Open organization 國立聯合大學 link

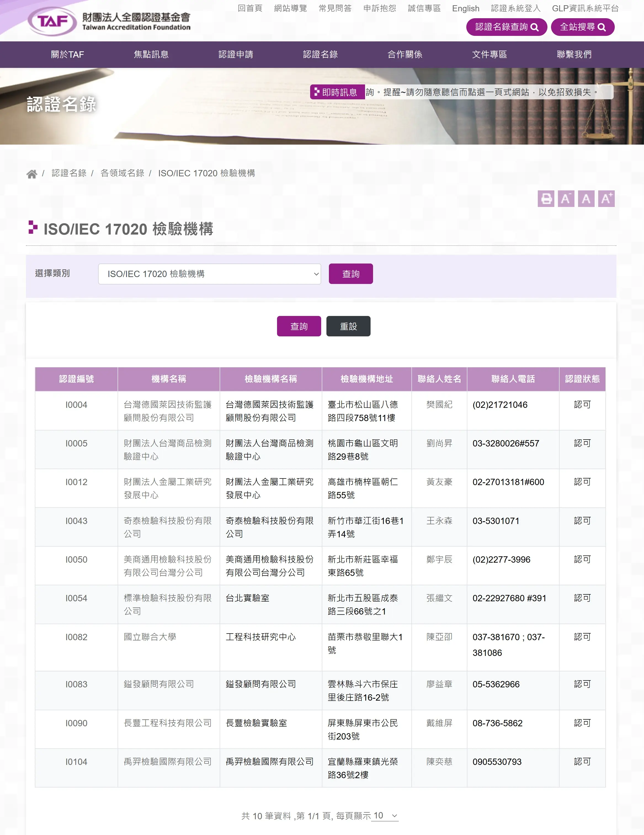click(x=150, y=637)
